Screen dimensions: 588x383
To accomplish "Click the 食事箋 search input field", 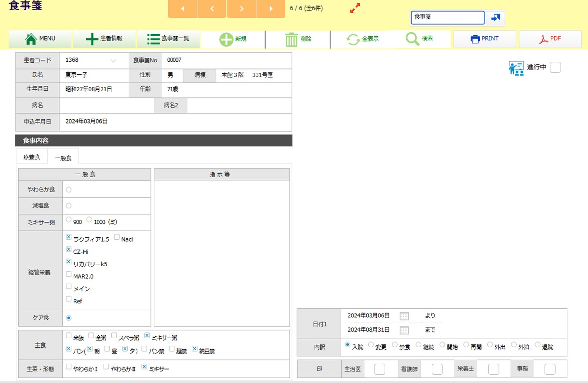I will [x=448, y=17].
